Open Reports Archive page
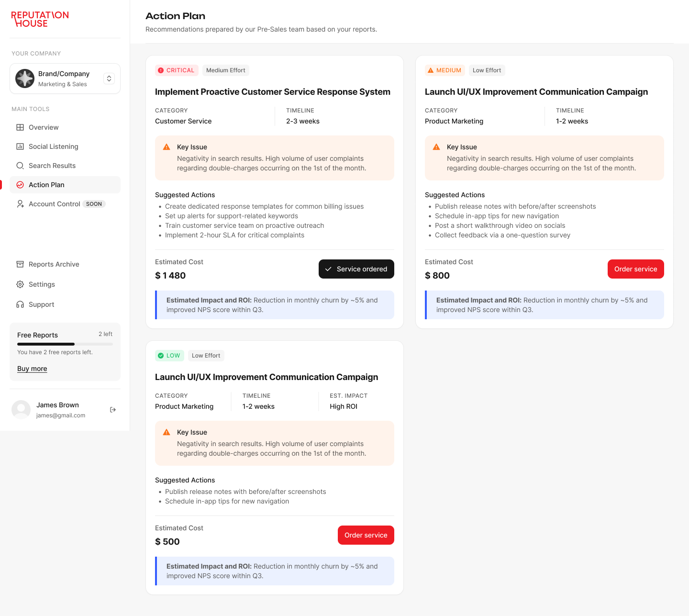This screenshot has height=616, width=689. pyautogui.click(x=65, y=264)
